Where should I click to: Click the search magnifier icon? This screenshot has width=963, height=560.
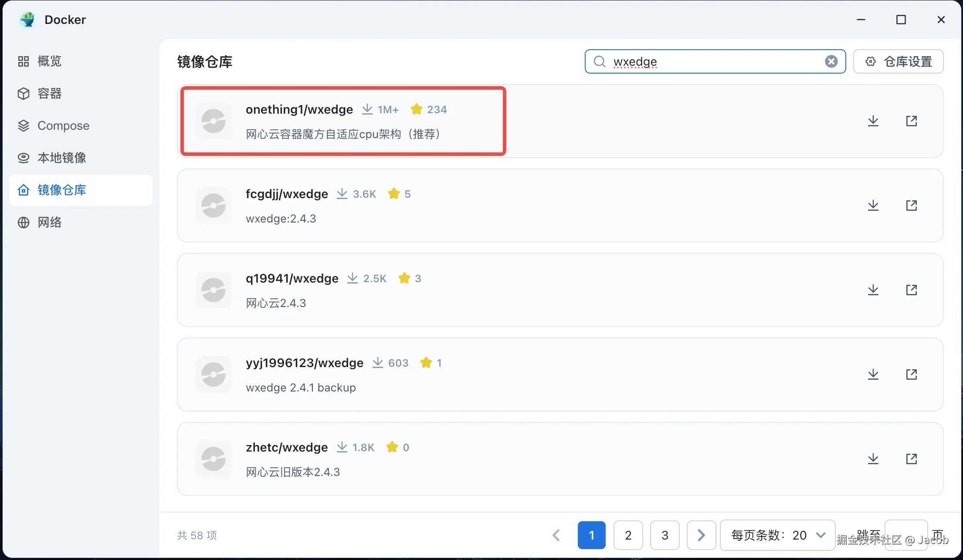(x=600, y=61)
